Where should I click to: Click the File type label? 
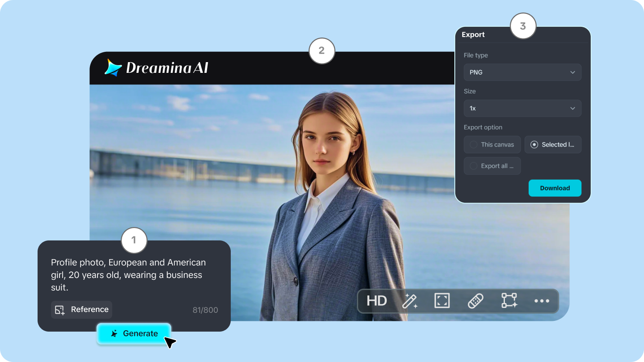pyautogui.click(x=476, y=55)
